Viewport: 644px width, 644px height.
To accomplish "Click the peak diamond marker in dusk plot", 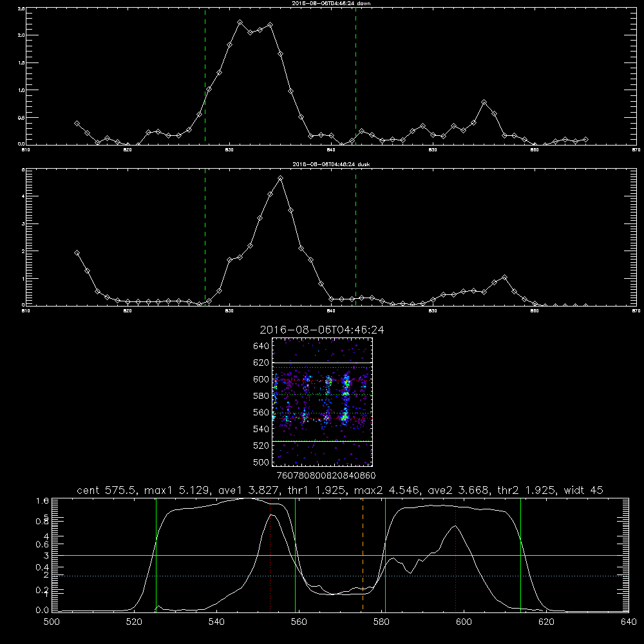I will pyautogui.click(x=281, y=178).
